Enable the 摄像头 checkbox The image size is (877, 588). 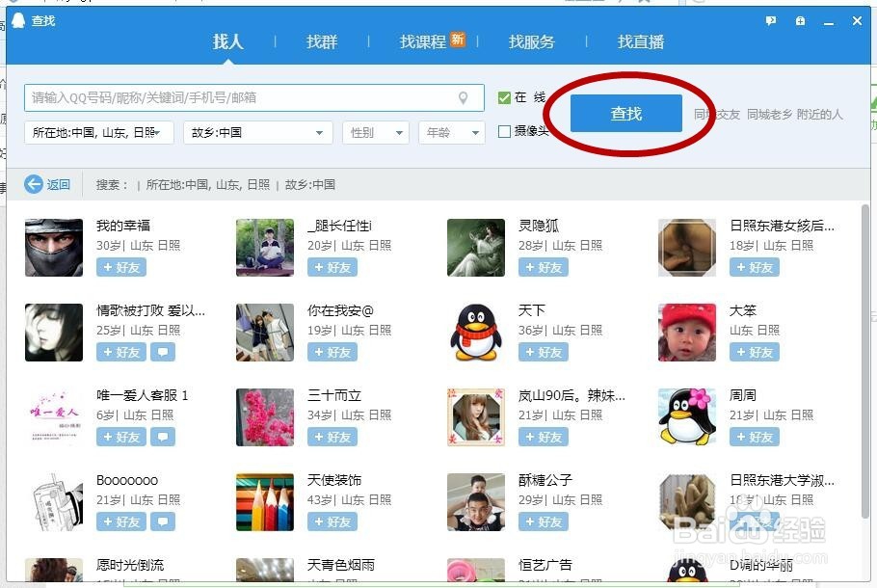click(x=503, y=131)
